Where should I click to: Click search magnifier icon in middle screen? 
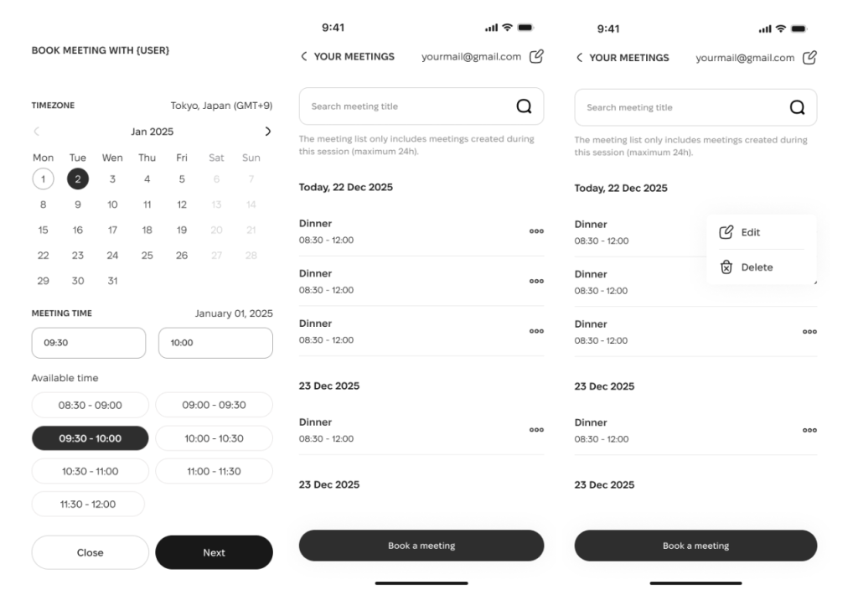[x=524, y=106]
